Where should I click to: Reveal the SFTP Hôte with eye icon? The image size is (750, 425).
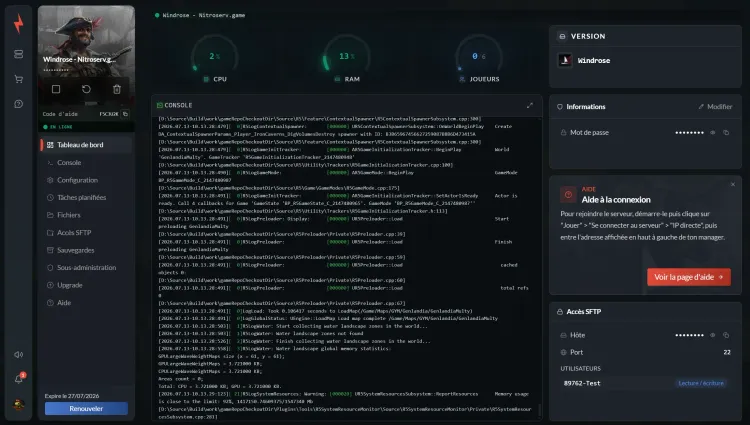[x=713, y=335]
